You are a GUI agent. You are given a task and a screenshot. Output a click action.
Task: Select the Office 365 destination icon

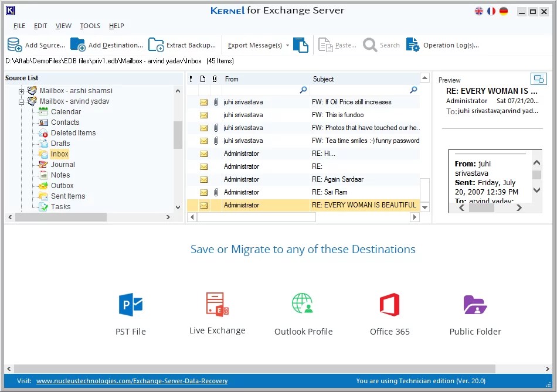click(389, 305)
